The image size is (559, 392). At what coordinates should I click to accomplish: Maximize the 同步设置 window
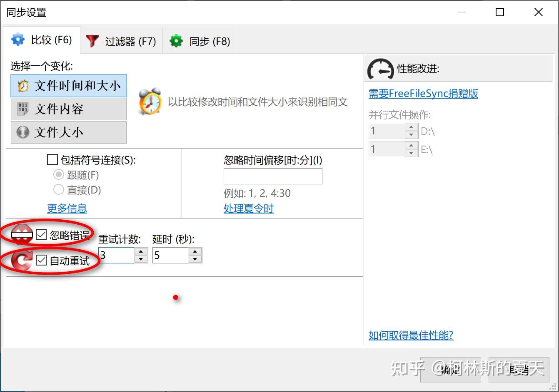[x=500, y=12]
